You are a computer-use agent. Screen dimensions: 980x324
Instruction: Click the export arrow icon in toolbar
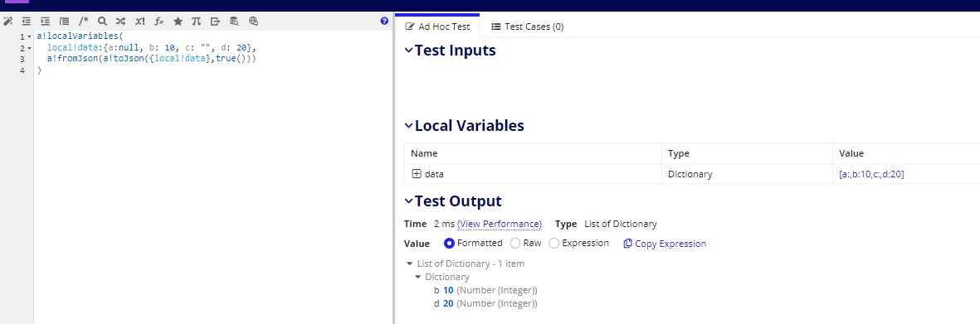click(215, 22)
